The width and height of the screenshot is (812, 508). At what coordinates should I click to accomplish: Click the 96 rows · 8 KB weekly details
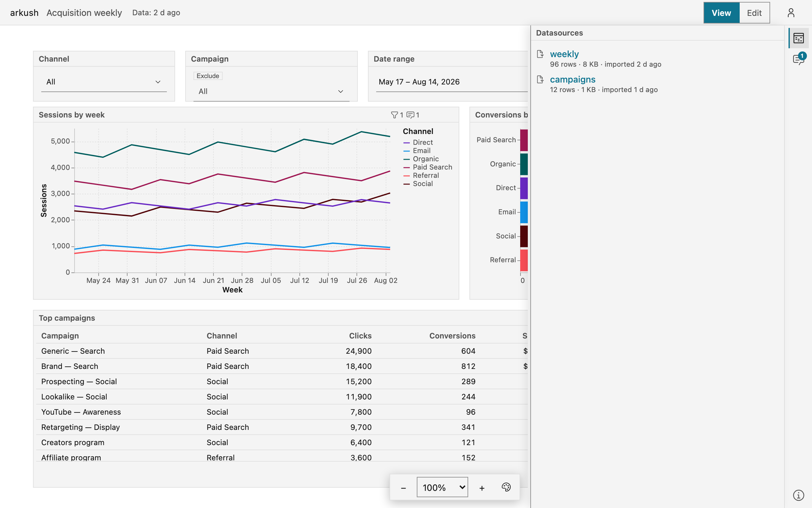[605, 64]
